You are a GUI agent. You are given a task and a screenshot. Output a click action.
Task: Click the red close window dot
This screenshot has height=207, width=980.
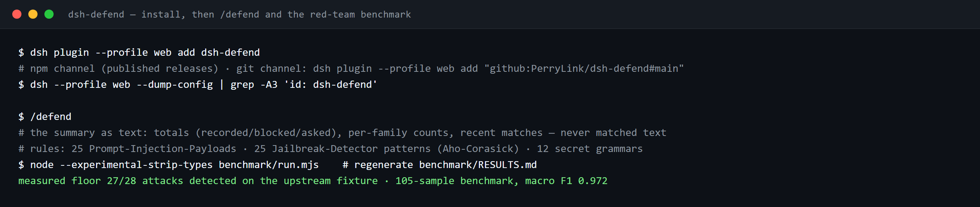[x=17, y=14]
